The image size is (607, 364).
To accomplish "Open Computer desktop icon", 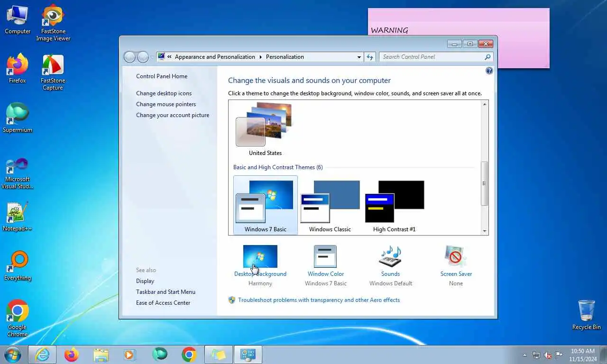I will click(x=18, y=20).
